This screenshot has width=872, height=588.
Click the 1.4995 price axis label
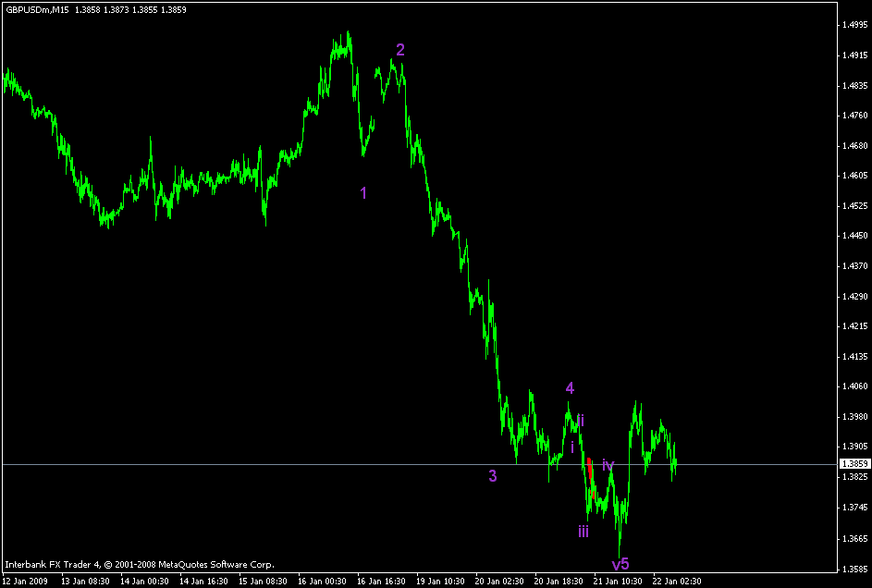pyautogui.click(x=854, y=25)
